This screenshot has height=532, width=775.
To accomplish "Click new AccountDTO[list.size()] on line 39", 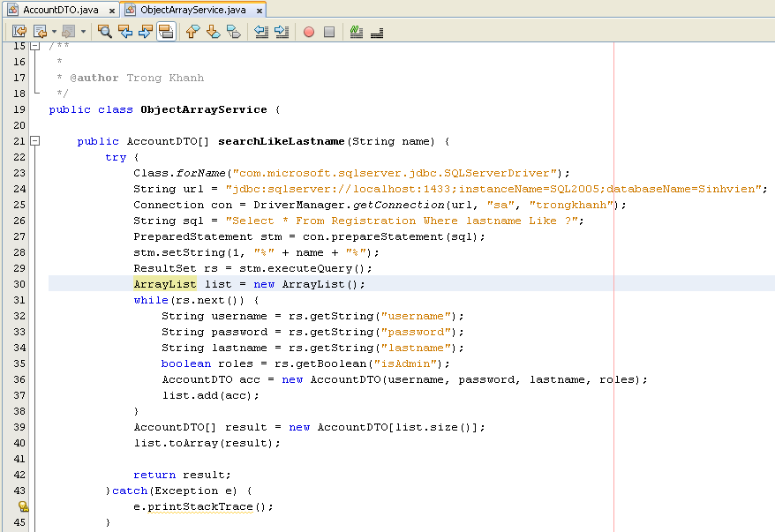I will pos(383,427).
